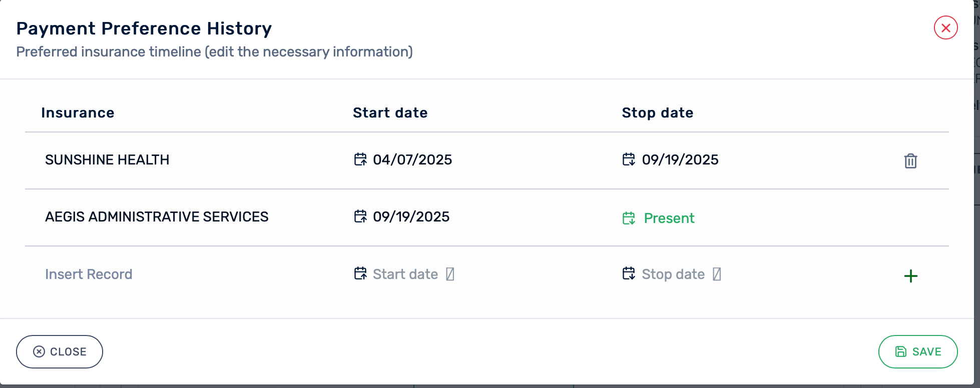The image size is (980, 388).
Task: Click the plus icon to add record
Action: (x=910, y=276)
